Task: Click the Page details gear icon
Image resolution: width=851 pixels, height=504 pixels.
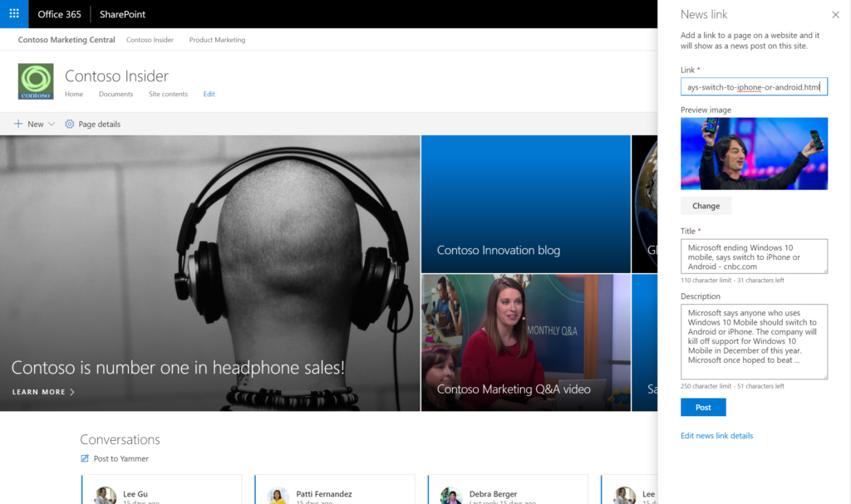Action: click(70, 124)
